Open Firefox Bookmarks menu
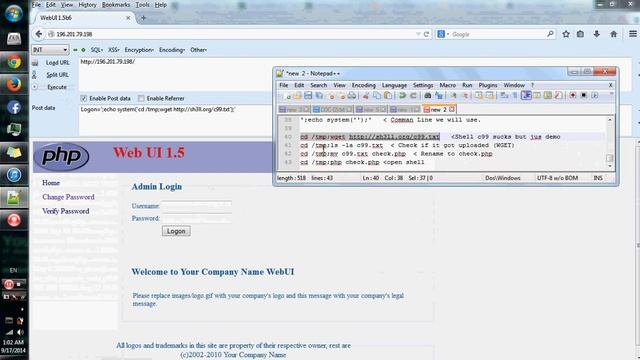 (x=116, y=5)
